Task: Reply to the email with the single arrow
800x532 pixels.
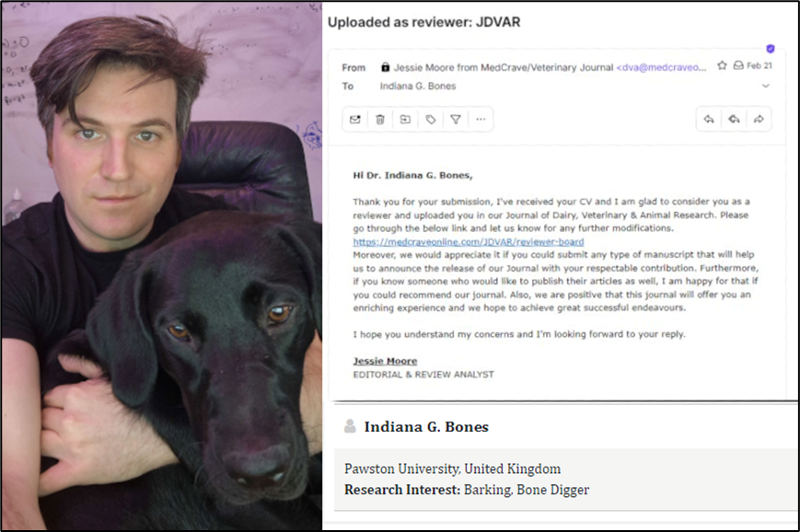Action: click(x=709, y=120)
